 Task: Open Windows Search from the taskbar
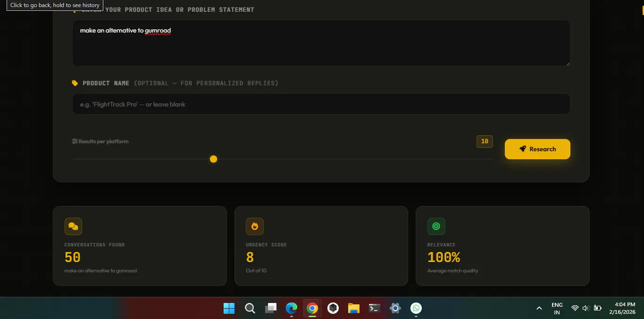[250, 308]
